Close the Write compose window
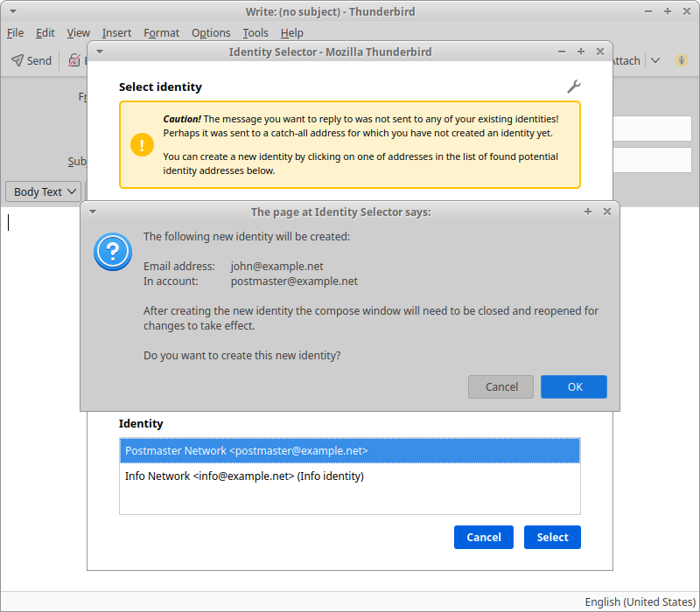 click(687, 11)
